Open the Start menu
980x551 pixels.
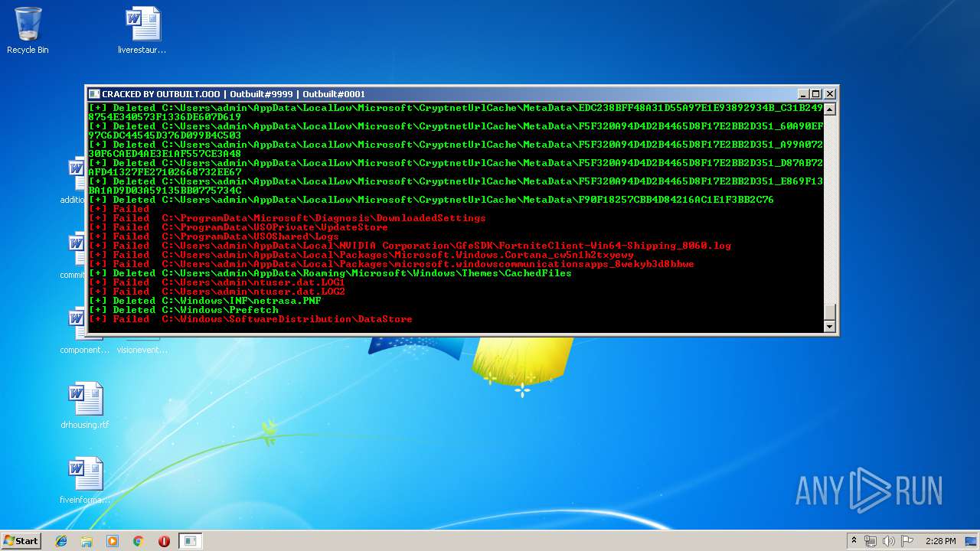[x=21, y=541]
